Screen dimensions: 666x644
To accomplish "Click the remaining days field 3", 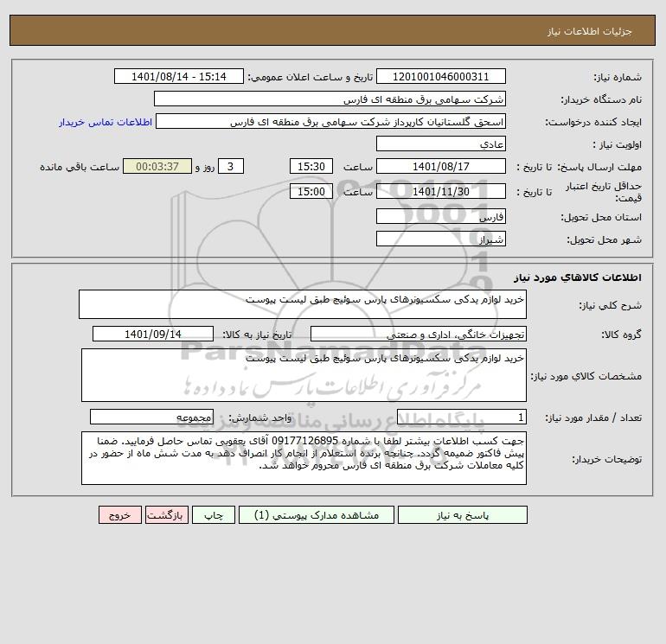I will pyautogui.click(x=231, y=167).
